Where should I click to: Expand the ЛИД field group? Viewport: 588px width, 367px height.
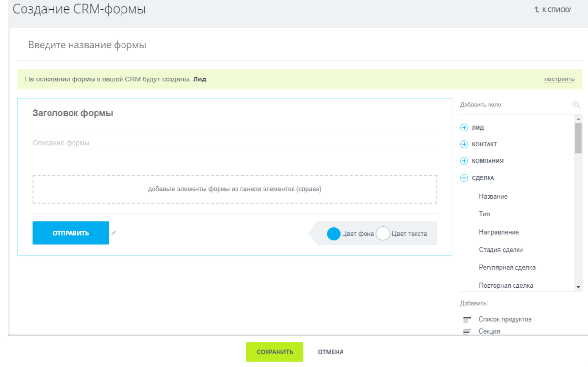[x=464, y=128]
